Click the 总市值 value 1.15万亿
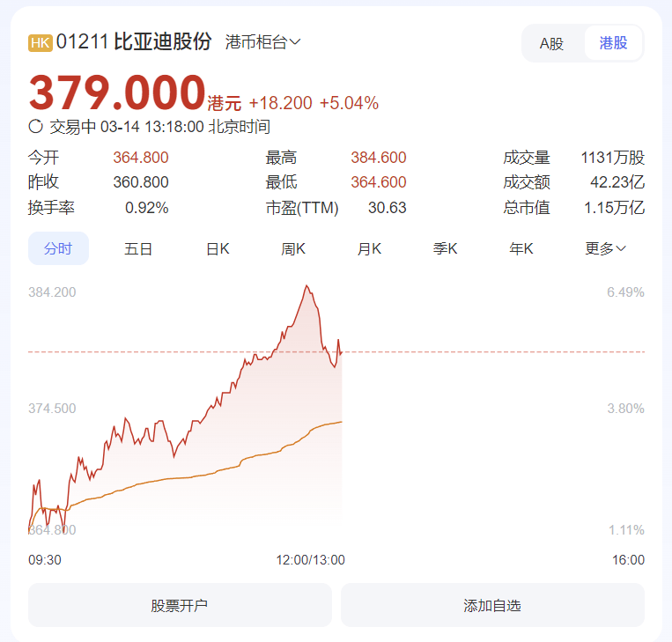 (x=614, y=208)
